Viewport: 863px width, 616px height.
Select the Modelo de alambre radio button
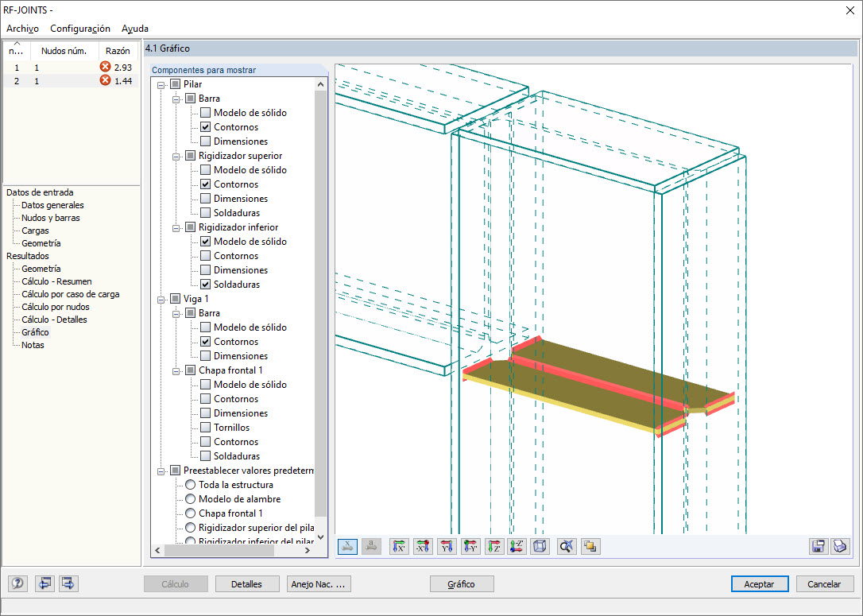click(x=191, y=498)
